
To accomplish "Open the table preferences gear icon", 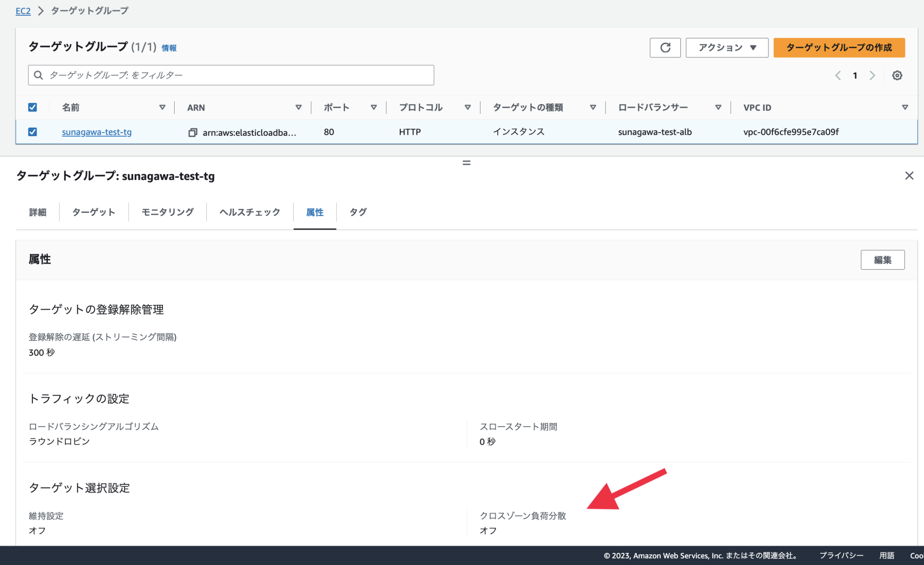I will tap(897, 75).
